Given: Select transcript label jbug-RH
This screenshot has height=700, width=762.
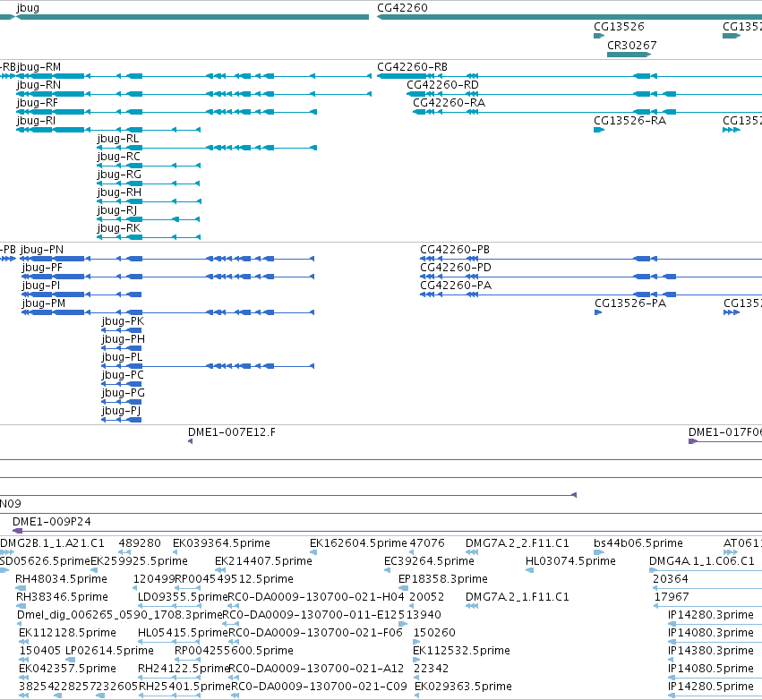Looking at the screenshot, I should pyautogui.click(x=119, y=192).
